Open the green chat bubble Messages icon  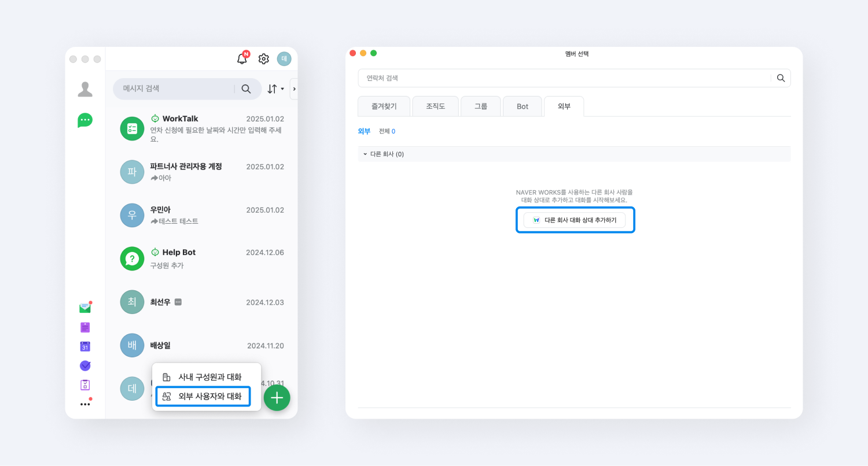[85, 120]
